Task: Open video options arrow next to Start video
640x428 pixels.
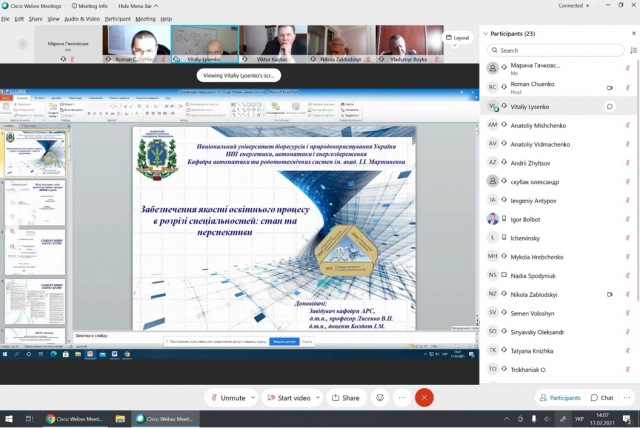Action: (318, 397)
